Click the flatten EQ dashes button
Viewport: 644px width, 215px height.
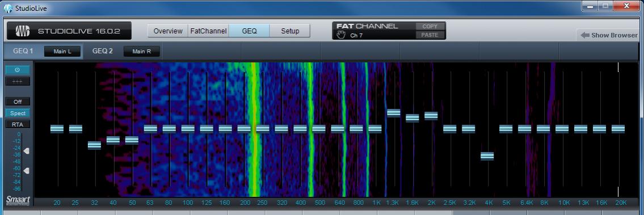[17, 81]
